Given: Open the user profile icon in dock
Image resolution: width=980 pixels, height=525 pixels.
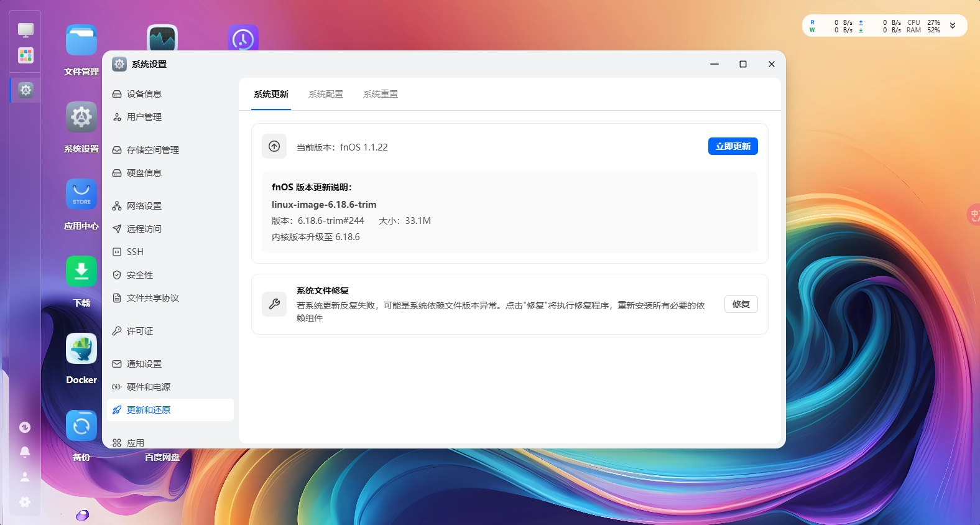Looking at the screenshot, I should [x=25, y=477].
